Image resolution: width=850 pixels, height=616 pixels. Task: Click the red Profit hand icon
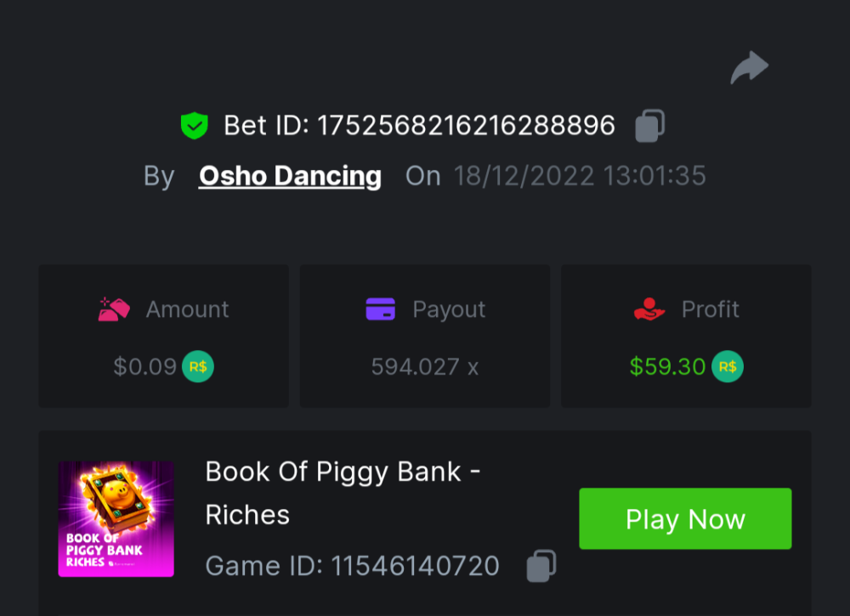pos(649,309)
